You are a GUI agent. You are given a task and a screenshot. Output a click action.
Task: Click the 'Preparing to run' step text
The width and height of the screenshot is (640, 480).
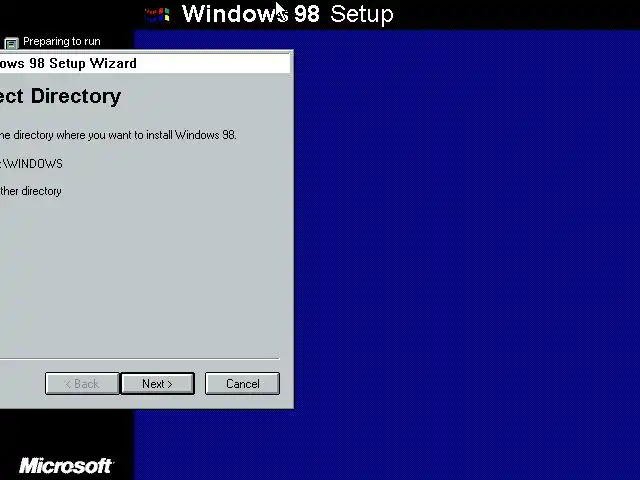62,41
